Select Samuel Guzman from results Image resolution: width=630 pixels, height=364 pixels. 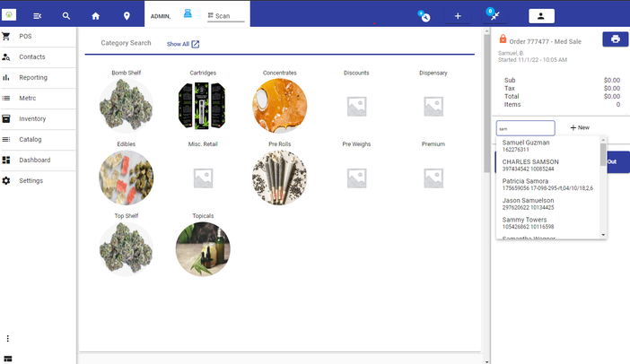point(548,145)
